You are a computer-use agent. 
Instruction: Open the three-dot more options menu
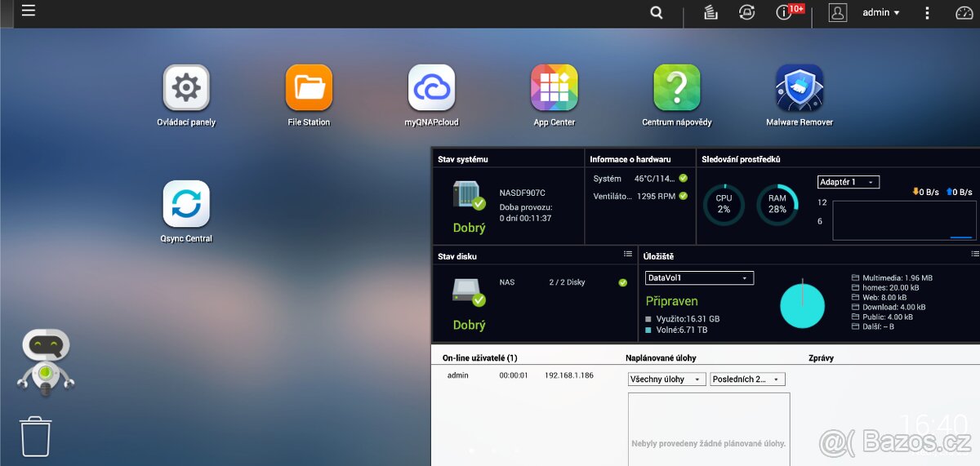[927, 12]
